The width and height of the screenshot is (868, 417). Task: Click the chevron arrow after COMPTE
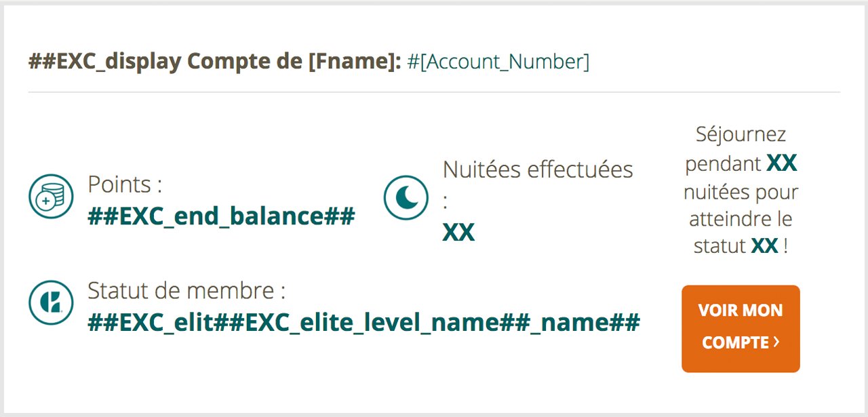(x=776, y=342)
